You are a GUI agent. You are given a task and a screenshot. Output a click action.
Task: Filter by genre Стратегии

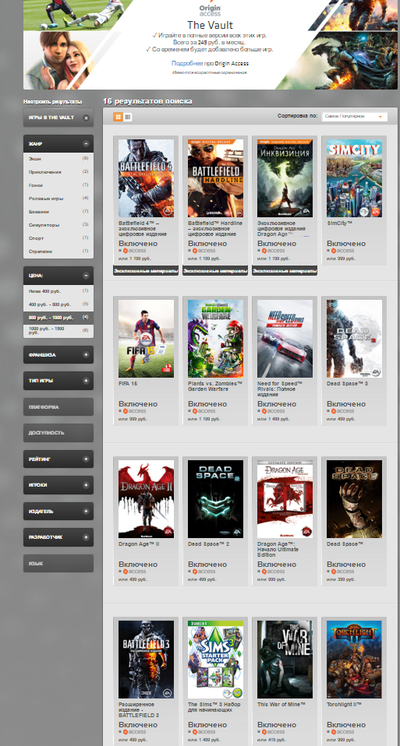click(58, 251)
